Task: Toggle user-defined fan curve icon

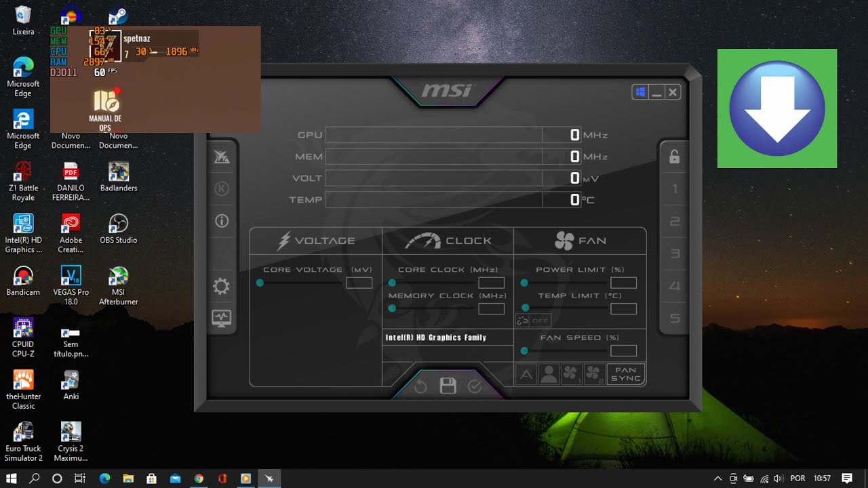Action: coord(549,374)
